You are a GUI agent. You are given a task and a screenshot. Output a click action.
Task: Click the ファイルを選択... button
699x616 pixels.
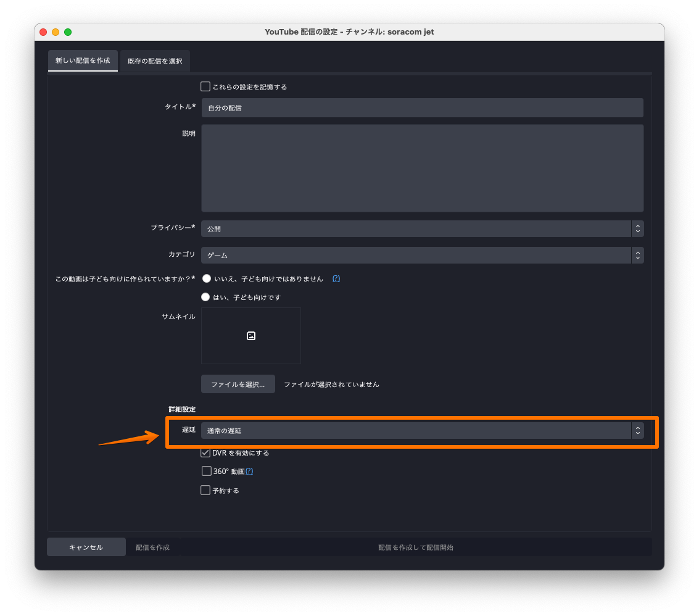[x=238, y=384]
